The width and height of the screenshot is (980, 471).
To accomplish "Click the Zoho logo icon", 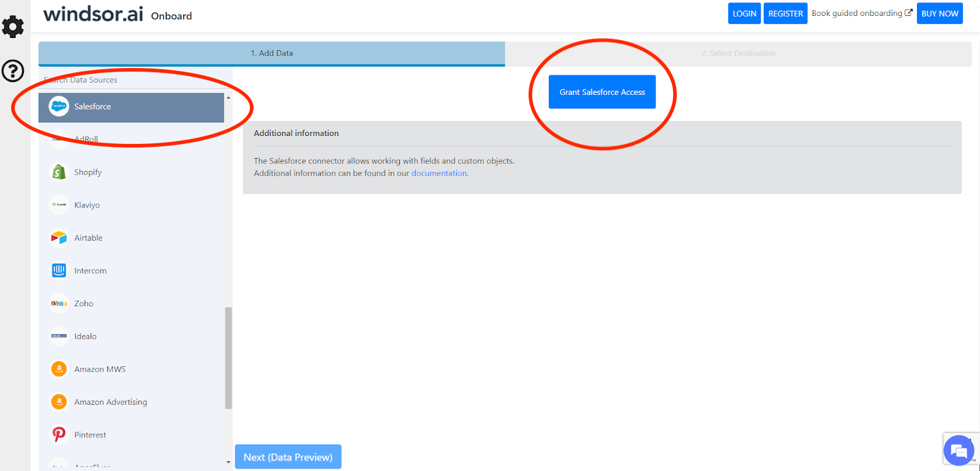I will coord(59,303).
